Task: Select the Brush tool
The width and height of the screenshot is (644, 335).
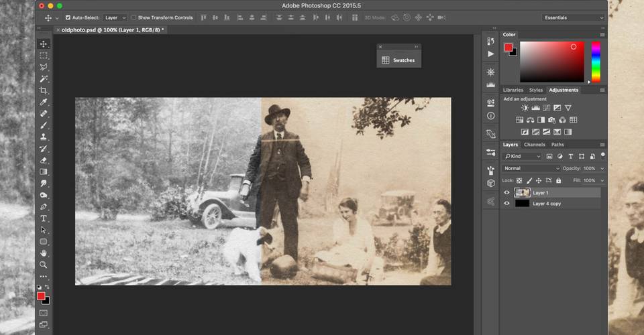Action: coord(44,125)
